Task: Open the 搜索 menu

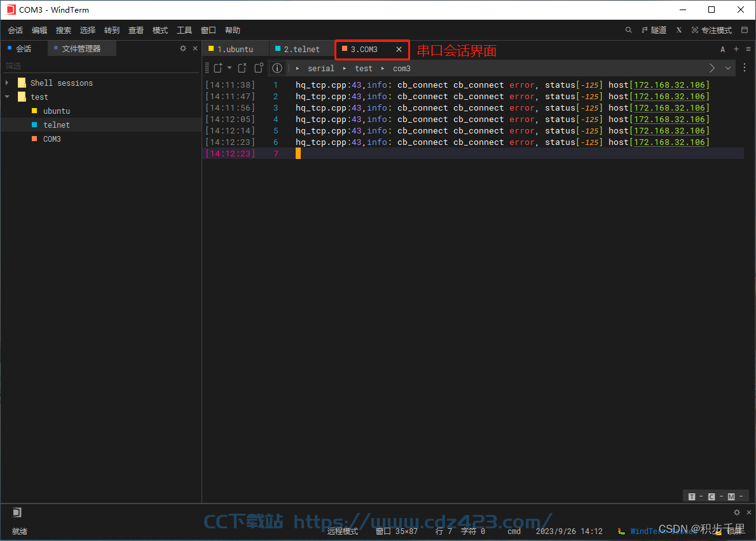Action: click(64, 30)
